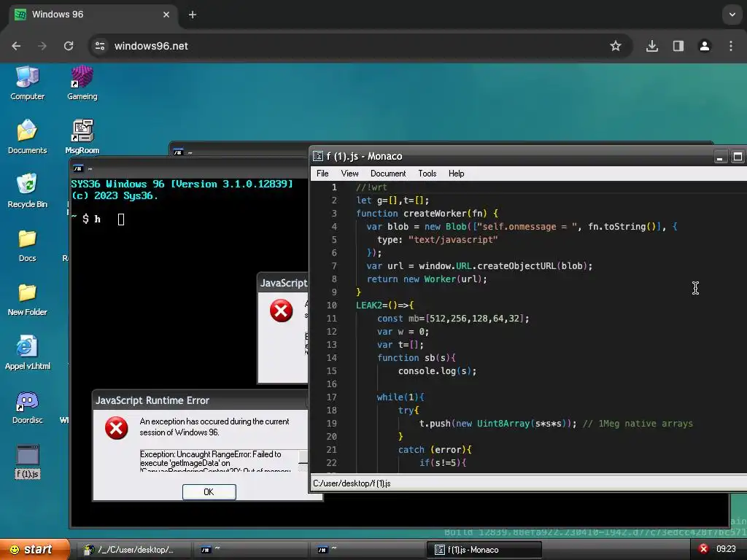Image resolution: width=747 pixels, height=560 pixels.
Task: Expand the tab search dropdown arrow
Action: [732, 15]
